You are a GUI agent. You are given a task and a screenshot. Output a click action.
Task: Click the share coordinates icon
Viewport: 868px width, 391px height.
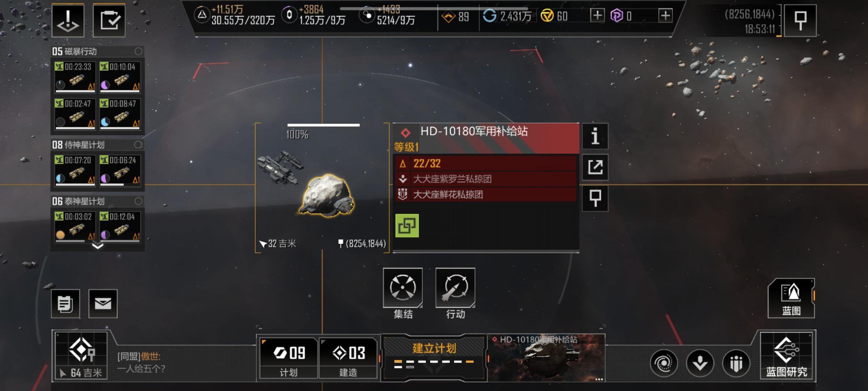click(x=595, y=167)
